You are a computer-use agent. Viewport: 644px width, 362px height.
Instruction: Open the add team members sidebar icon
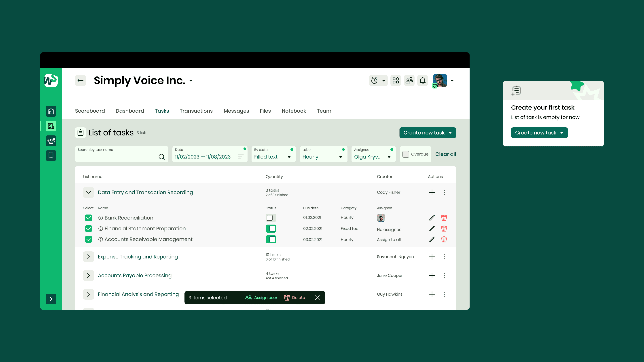point(51,141)
